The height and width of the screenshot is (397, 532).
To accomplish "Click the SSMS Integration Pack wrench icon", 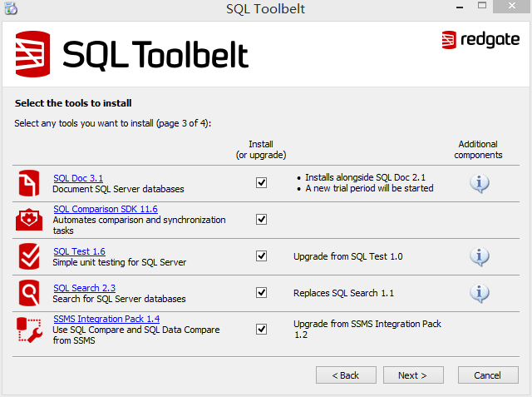I will coord(29,330).
